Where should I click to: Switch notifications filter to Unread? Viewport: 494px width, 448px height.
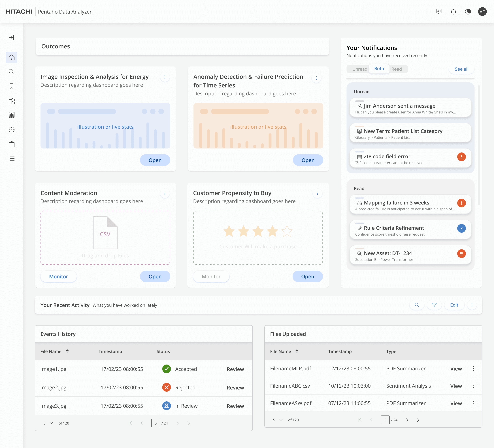coord(359,69)
